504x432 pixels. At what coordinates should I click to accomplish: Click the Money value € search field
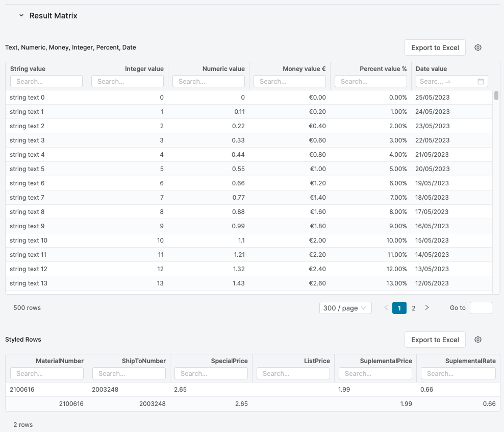coord(289,81)
